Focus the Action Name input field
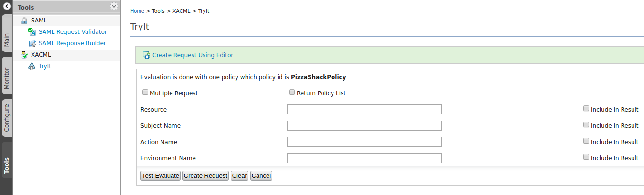644x195 pixels. click(364, 142)
